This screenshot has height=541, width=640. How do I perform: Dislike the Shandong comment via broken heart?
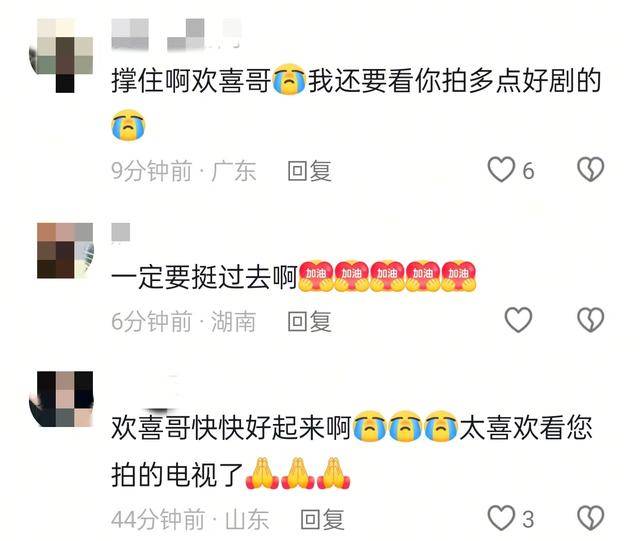click(x=590, y=519)
